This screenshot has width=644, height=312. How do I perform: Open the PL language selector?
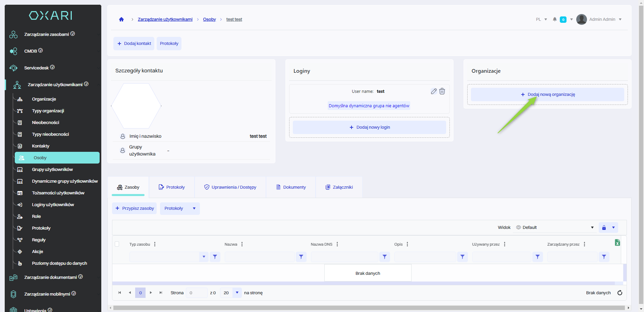point(541,19)
